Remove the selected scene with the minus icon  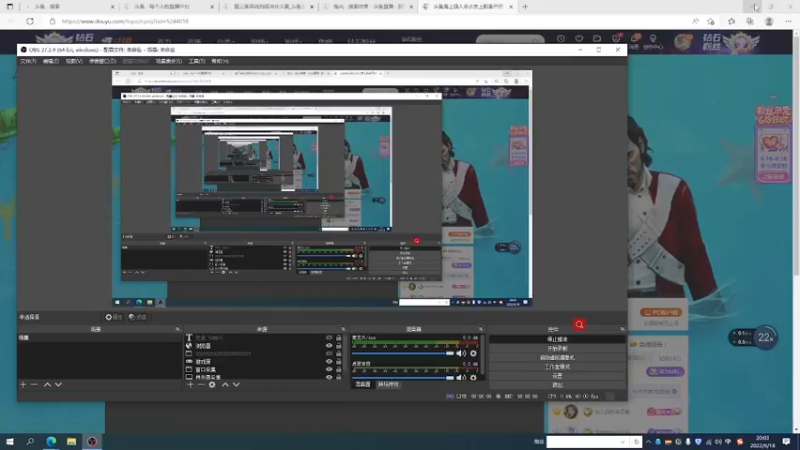(34, 384)
